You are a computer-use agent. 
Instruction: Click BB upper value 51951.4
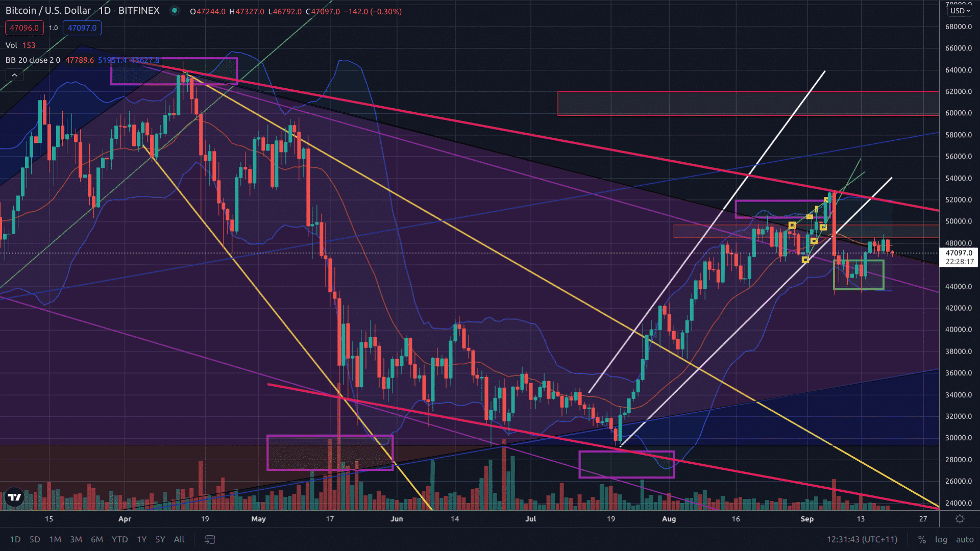click(x=112, y=60)
